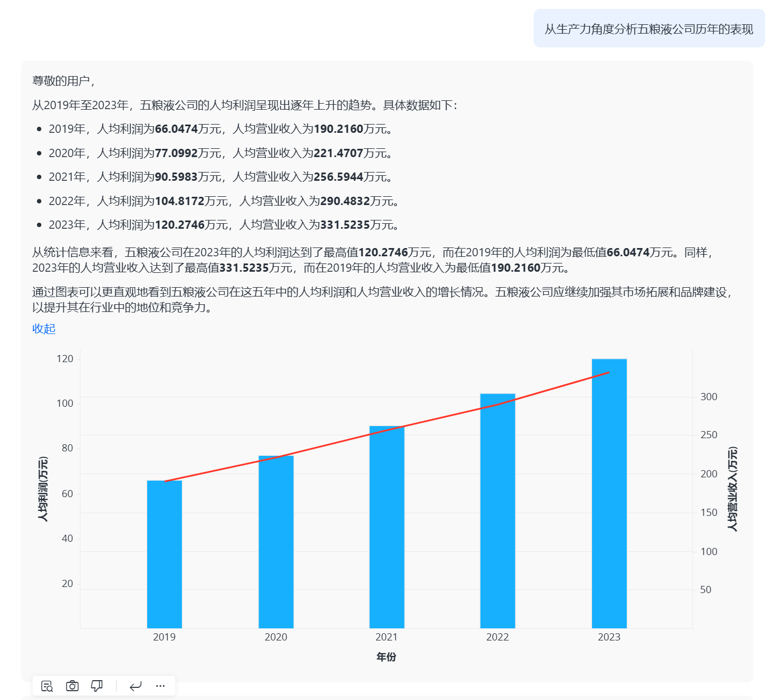Click the paragraph starting 通过图表可以更直观地看到
Viewport: 780px width, 700px height.
(x=384, y=300)
